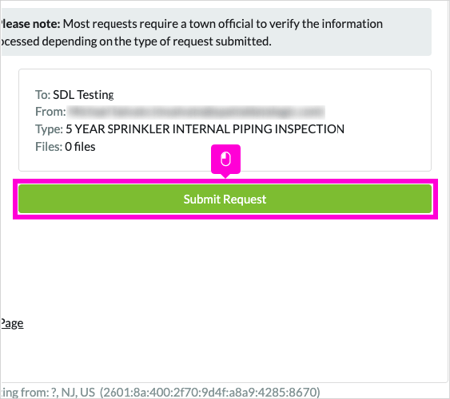
Task: Click the 'From:' field label
Action: [x=51, y=112]
